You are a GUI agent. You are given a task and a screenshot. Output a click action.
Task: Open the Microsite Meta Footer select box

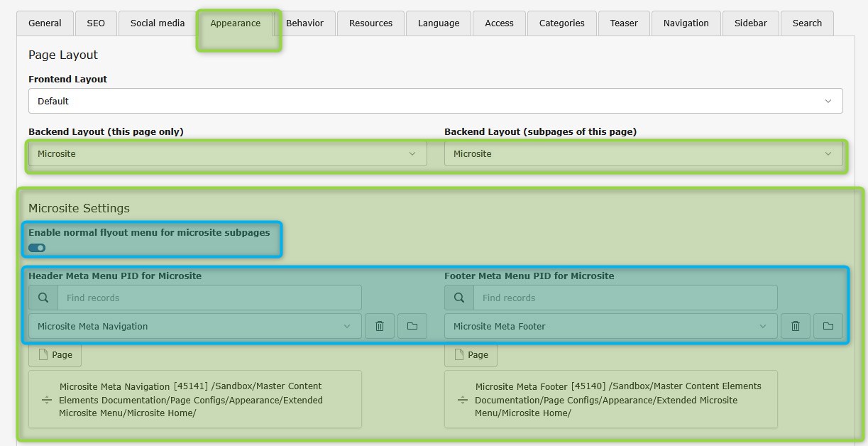[610, 326]
